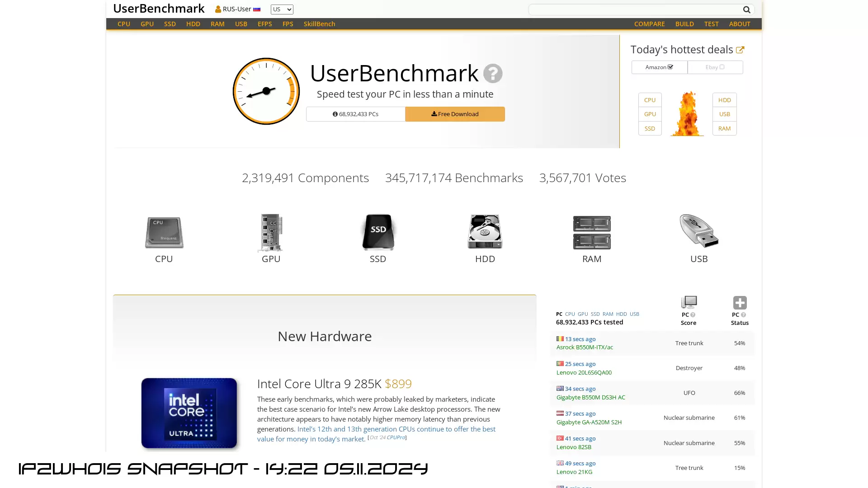Switch to GPU tab in tested list
868x488 pixels.
583,314
